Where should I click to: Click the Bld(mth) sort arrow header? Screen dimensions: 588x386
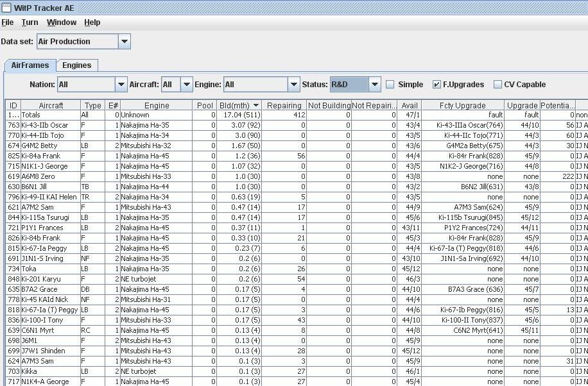click(239, 106)
